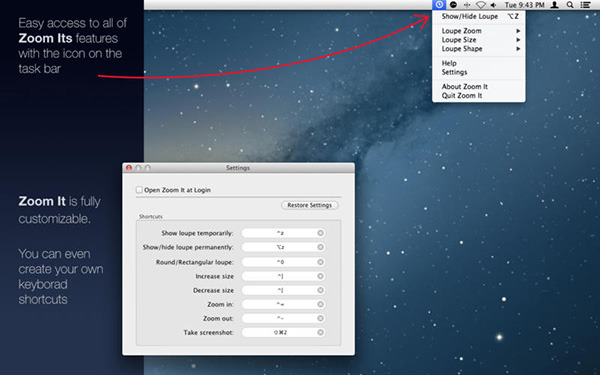Clear the Show loupe temporarily shortcut

coord(320,233)
